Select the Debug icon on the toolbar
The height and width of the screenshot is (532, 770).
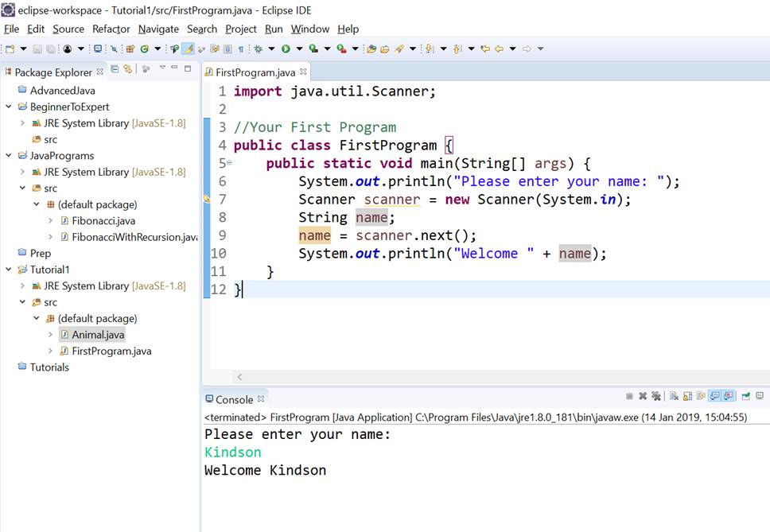tap(259, 49)
